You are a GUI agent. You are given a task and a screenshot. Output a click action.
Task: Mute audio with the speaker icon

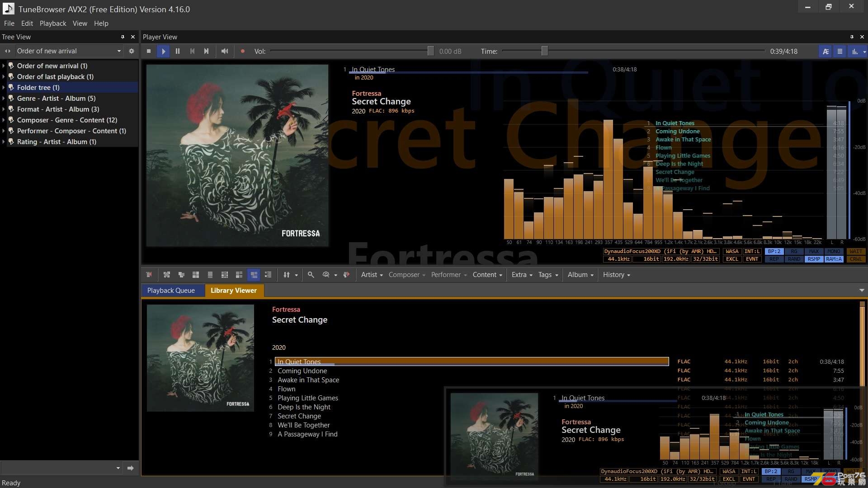coord(225,51)
